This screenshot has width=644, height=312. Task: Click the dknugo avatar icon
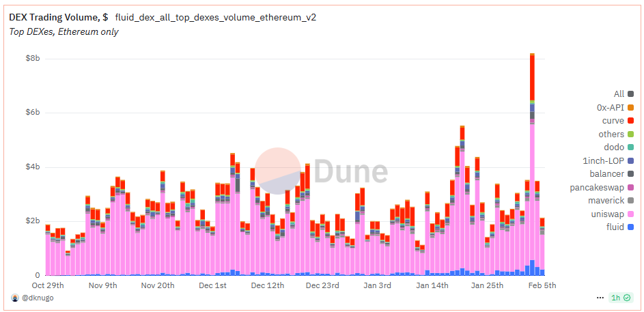click(x=15, y=298)
